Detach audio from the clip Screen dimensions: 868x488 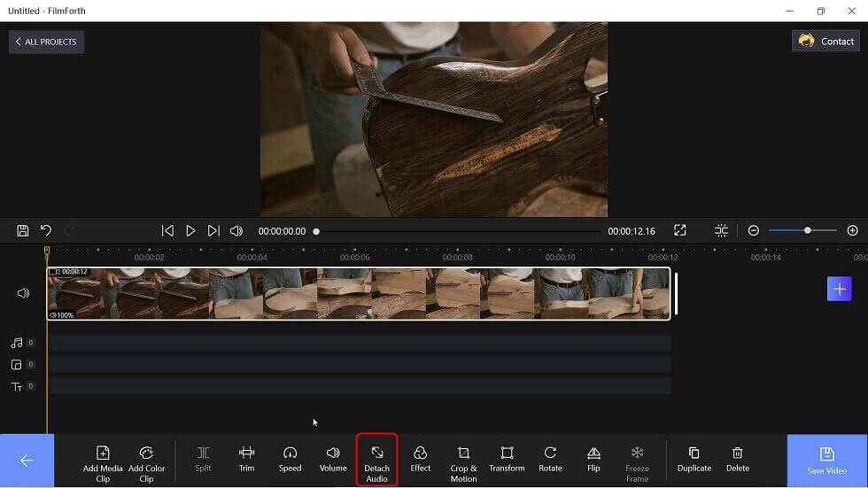pos(377,460)
